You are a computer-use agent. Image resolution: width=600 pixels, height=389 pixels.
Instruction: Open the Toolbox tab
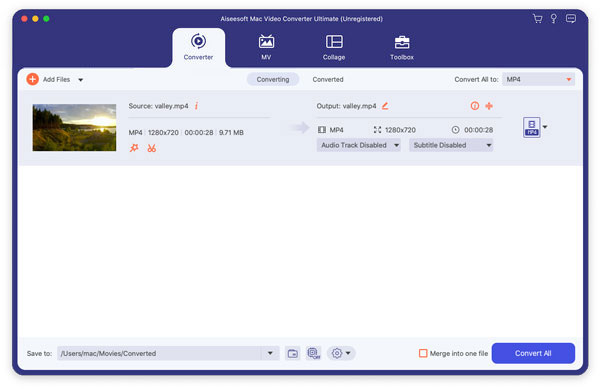pos(402,47)
